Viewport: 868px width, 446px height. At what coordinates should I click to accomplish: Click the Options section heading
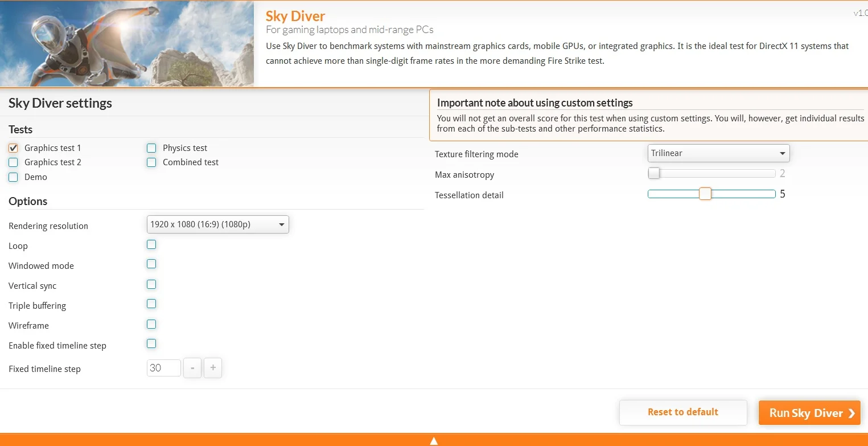(x=28, y=201)
